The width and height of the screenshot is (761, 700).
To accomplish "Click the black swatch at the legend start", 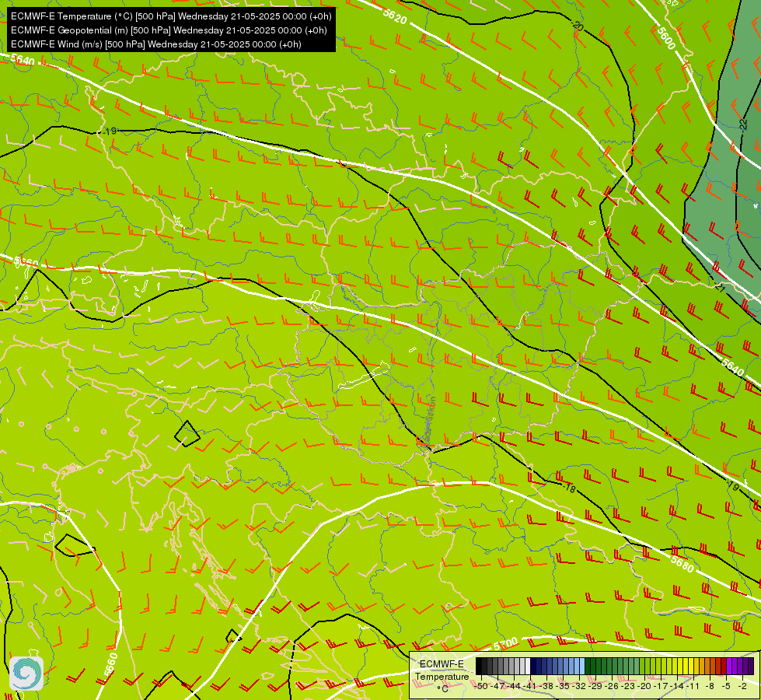I will click(479, 666).
